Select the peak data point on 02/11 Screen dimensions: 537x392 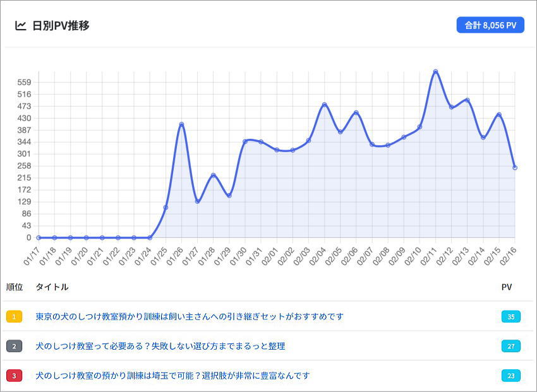(436, 71)
